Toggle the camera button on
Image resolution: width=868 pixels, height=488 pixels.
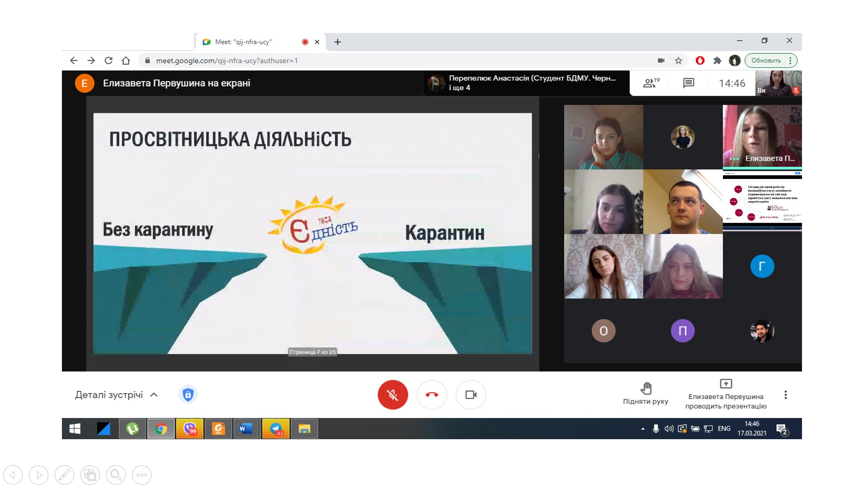(x=471, y=394)
